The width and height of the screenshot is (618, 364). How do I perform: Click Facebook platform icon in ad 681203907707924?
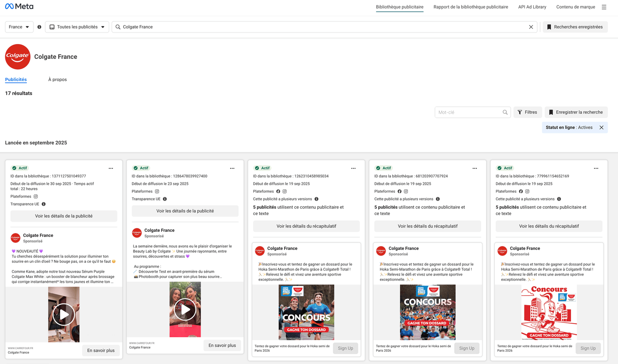coord(399,191)
